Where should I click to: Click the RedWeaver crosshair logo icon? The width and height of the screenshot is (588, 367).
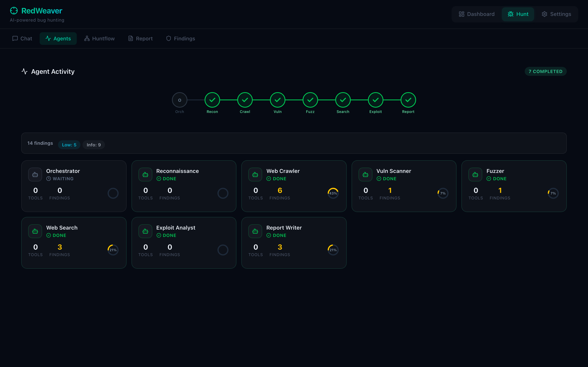pos(14,11)
